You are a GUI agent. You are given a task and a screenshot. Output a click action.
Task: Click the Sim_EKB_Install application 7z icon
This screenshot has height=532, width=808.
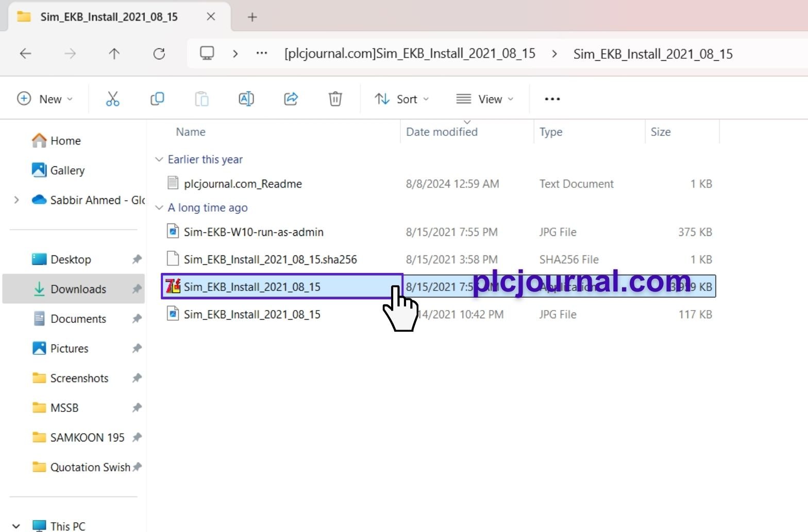[x=173, y=286]
